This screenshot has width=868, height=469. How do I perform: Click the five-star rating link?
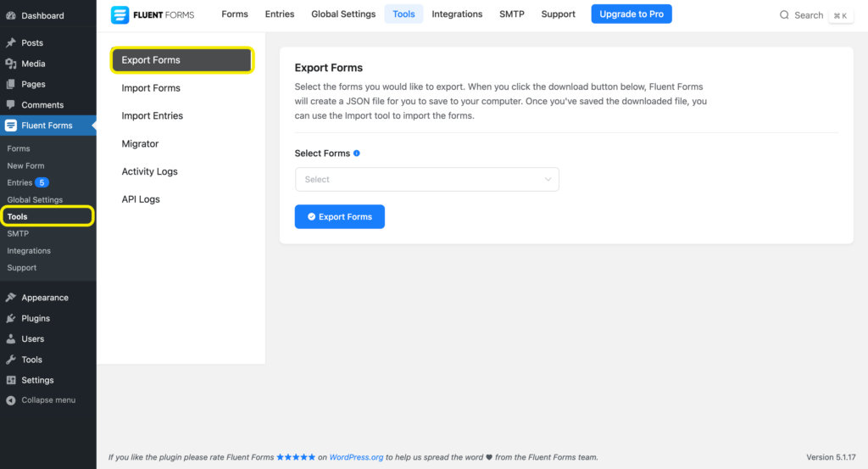pos(296,457)
